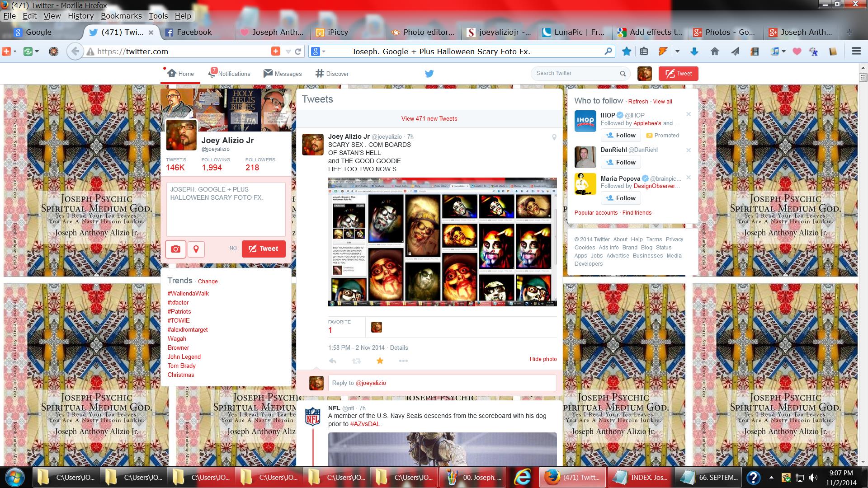Screen dimensions: 868x488
Task: Open the Notifications bell tab
Action: 229,74
